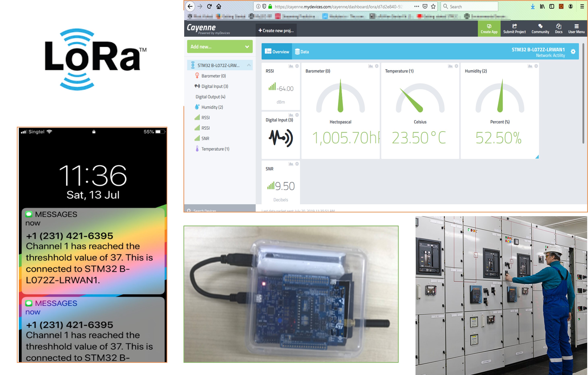Open the User Menu
Viewport: 588px width, 375px height.
click(576, 29)
